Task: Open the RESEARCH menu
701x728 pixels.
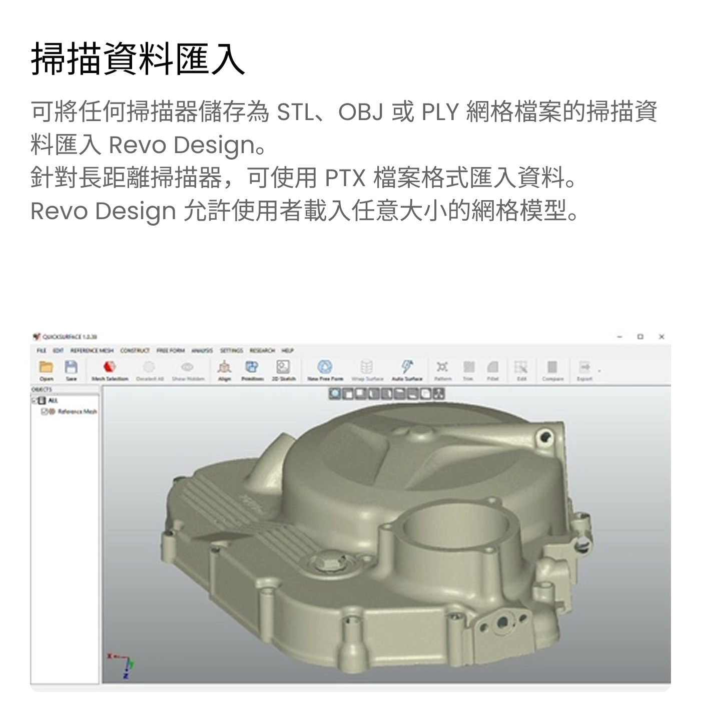Action: [x=262, y=351]
